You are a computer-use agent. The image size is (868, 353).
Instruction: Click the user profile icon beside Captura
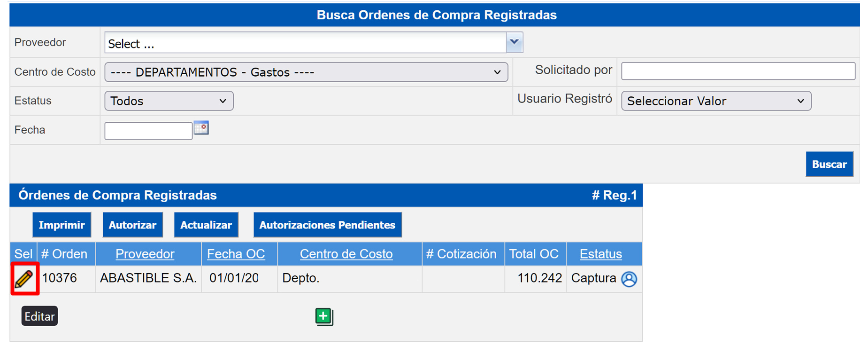(629, 279)
